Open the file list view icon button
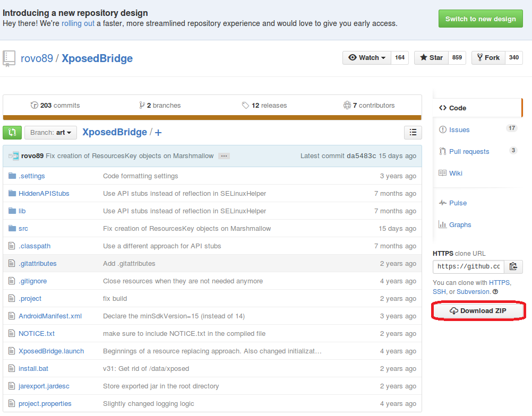 point(413,133)
